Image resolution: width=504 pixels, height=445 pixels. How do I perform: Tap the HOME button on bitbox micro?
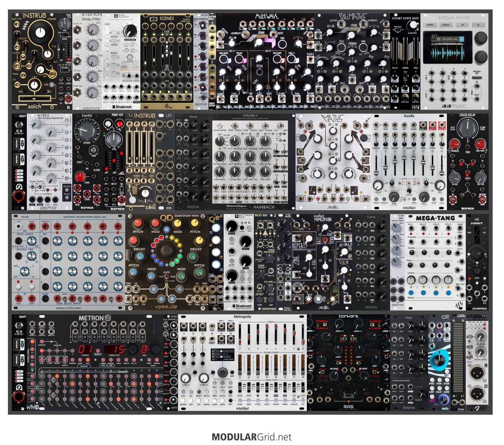(x=430, y=25)
